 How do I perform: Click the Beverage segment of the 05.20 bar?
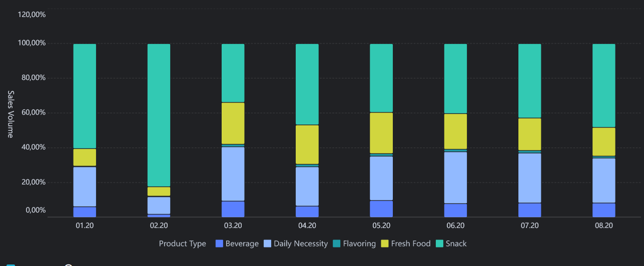click(381, 209)
